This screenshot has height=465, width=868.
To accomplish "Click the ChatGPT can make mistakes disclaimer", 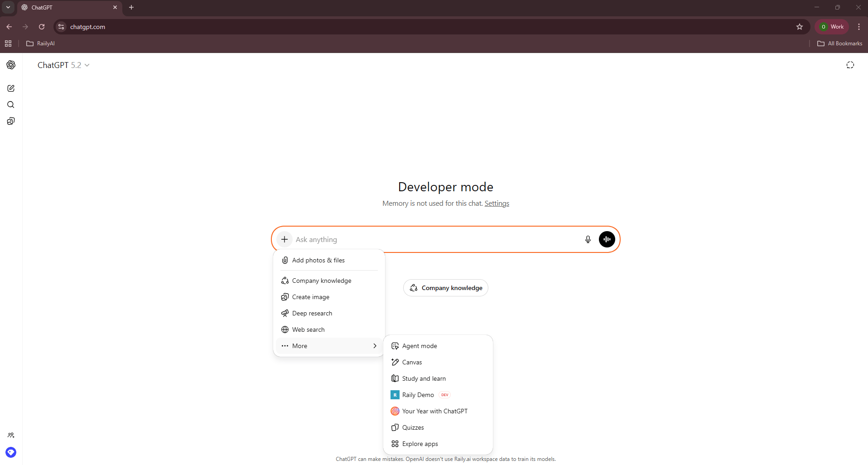I will 446,459.
